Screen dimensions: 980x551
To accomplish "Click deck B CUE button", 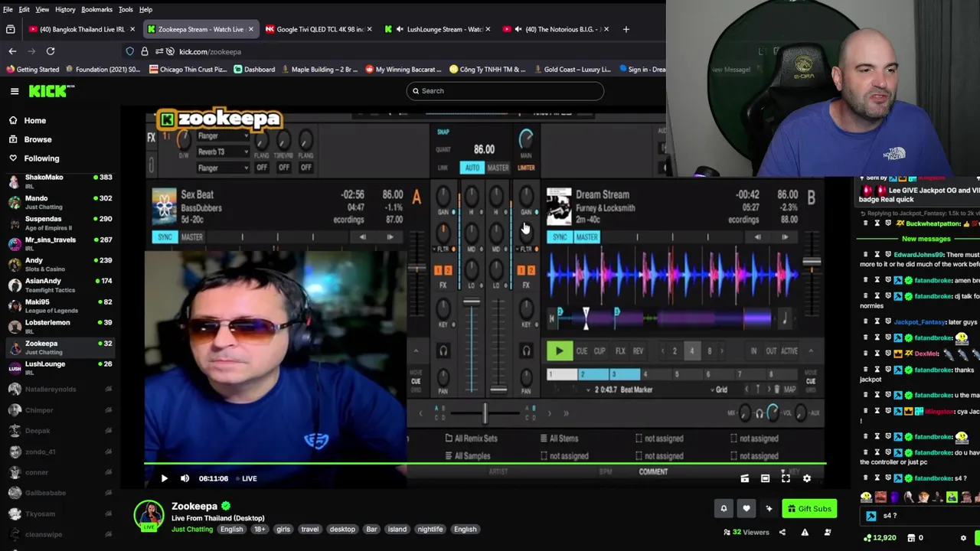I will (582, 351).
